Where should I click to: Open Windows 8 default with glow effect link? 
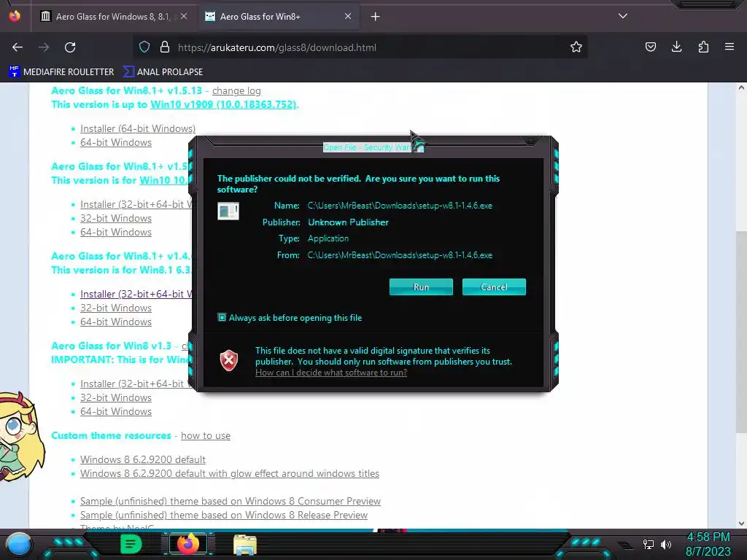(x=230, y=473)
